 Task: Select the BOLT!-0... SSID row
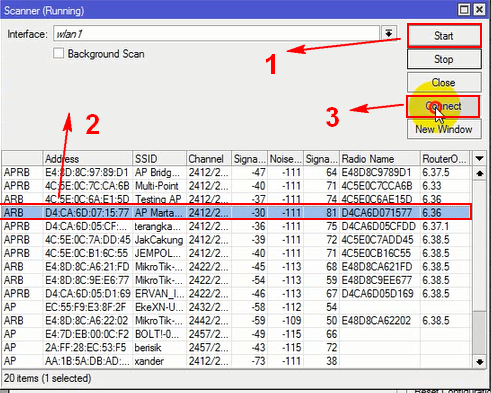tap(236, 334)
